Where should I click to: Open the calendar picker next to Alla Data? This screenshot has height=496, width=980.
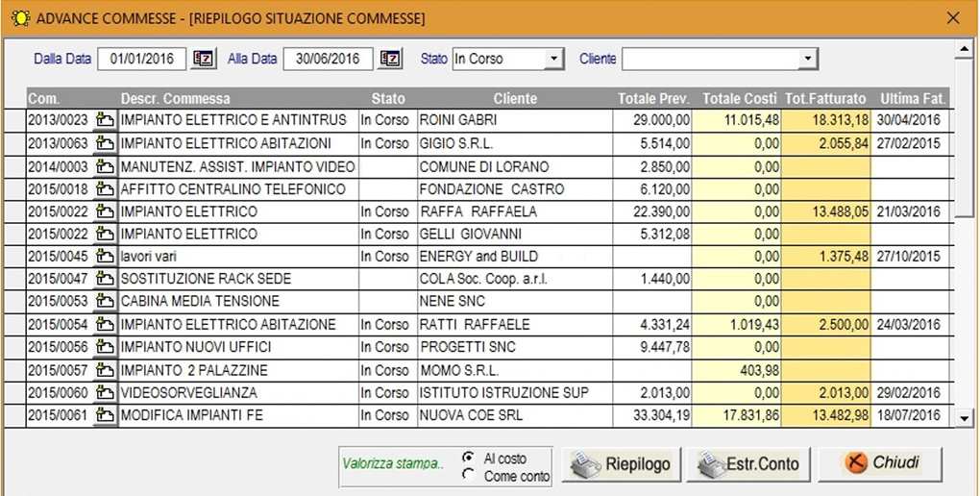coord(390,59)
